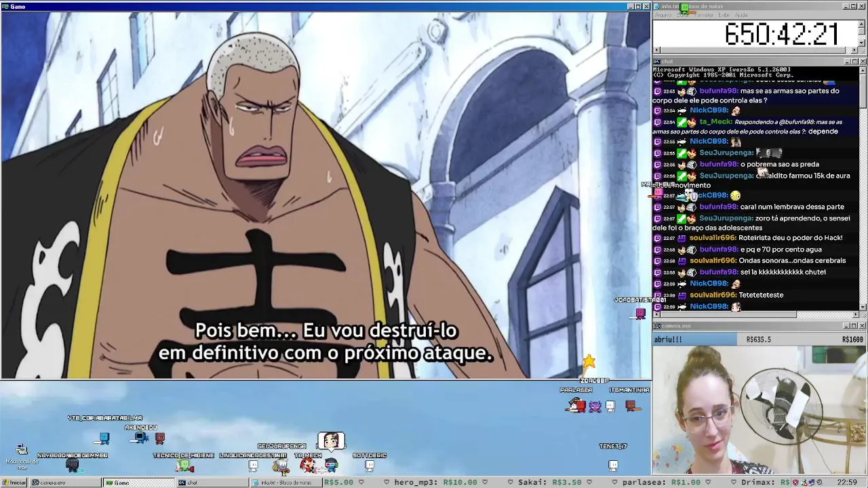The image size is (868, 488).
Task: Click the yellow star near ZORLEEP
Action: 589,361
